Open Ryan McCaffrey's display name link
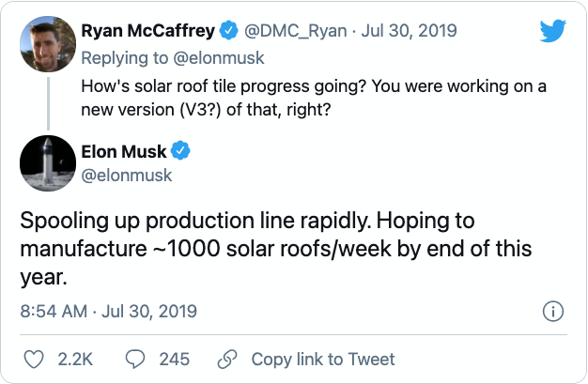 tap(149, 31)
